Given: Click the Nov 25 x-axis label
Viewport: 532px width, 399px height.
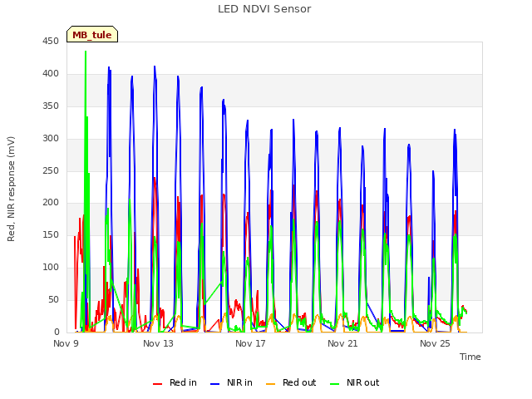Looking at the screenshot, I should [435, 343].
